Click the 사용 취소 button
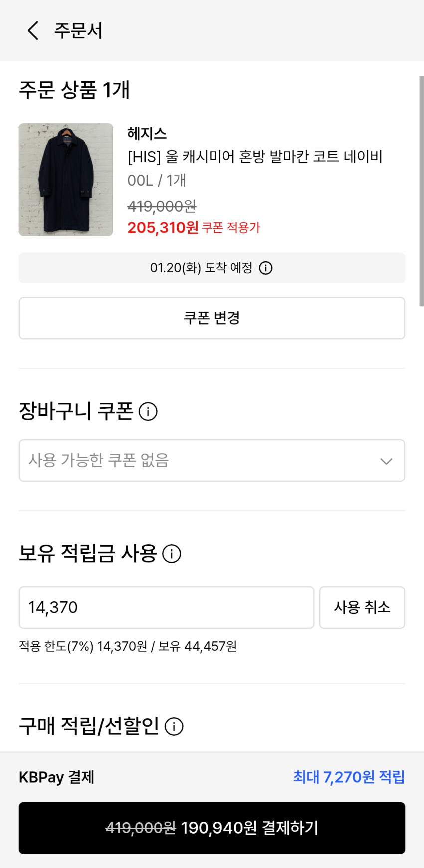This screenshot has height=868, width=424. (x=362, y=607)
